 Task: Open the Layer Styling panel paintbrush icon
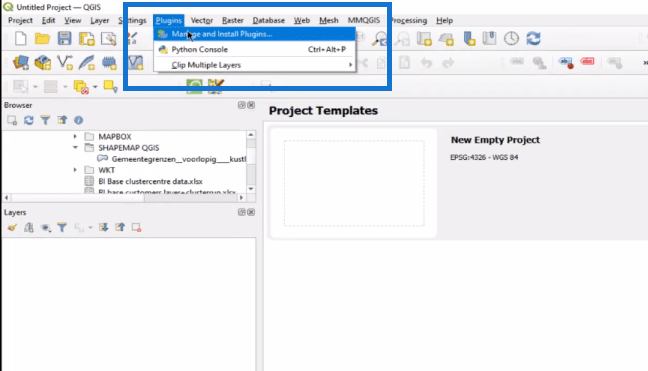(x=12, y=227)
